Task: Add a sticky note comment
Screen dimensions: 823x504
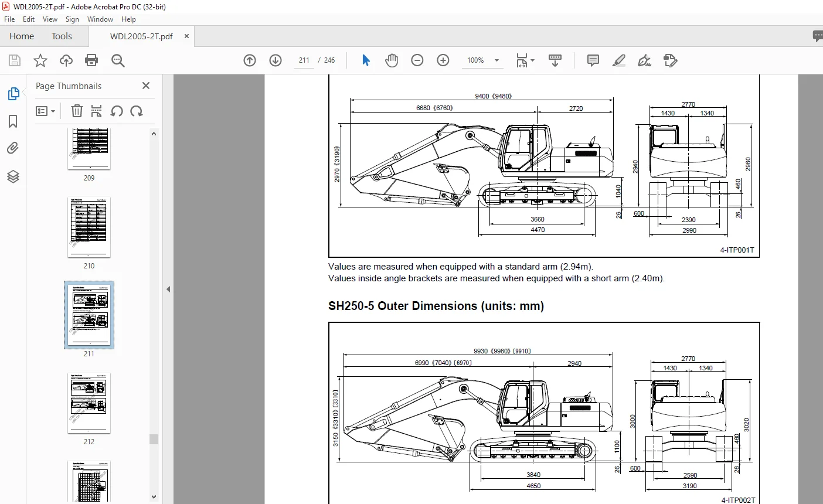Action: click(593, 60)
